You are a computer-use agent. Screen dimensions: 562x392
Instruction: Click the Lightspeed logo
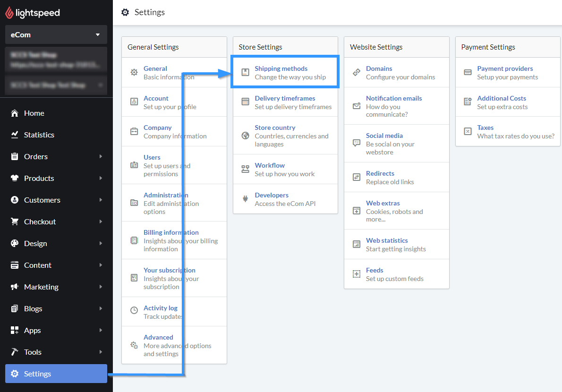(31, 12)
